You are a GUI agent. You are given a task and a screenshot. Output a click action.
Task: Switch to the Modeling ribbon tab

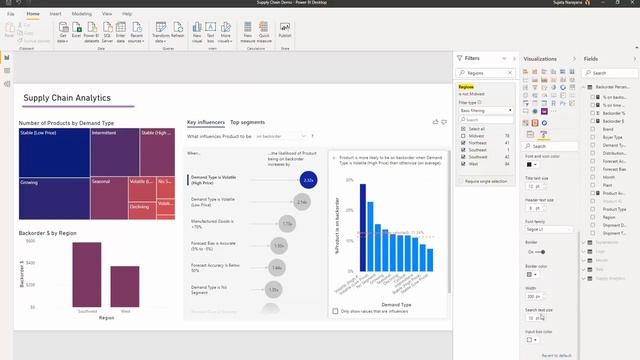coord(82,14)
